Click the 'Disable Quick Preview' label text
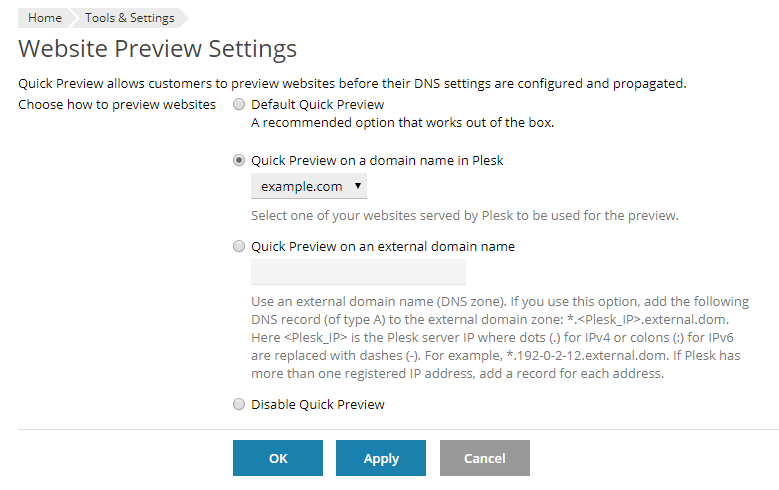 (317, 405)
